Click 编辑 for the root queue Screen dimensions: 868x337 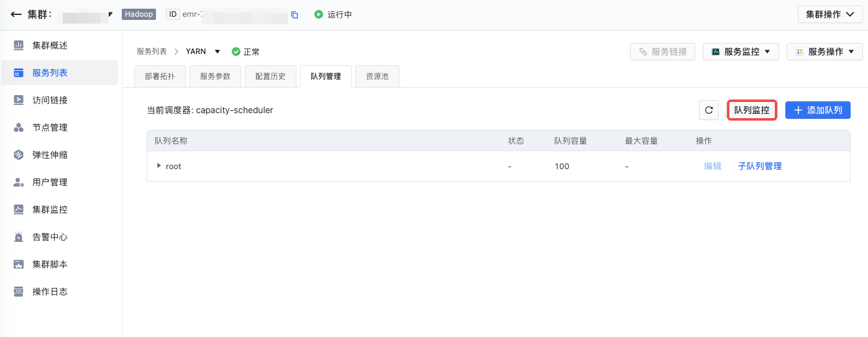pos(713,166)
